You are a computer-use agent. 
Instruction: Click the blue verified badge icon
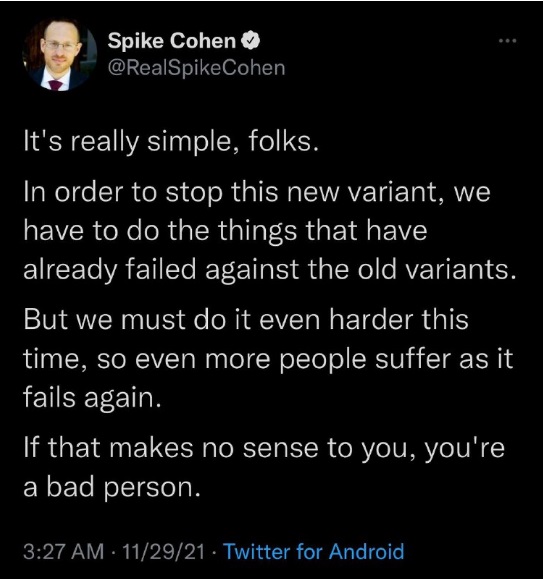[x=251, y=41]
